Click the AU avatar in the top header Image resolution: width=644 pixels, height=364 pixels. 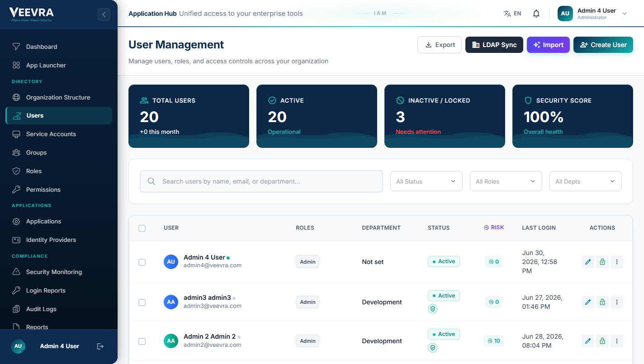565,14
